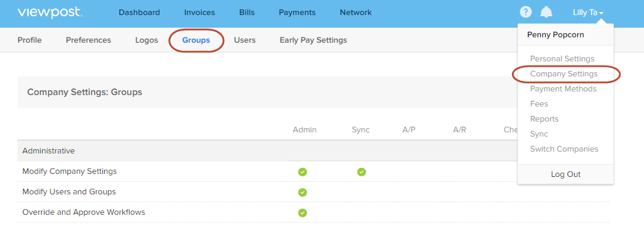Screen dimensions: 644x225
Task: Click the Viewpost logo
Action: point(49,13)
